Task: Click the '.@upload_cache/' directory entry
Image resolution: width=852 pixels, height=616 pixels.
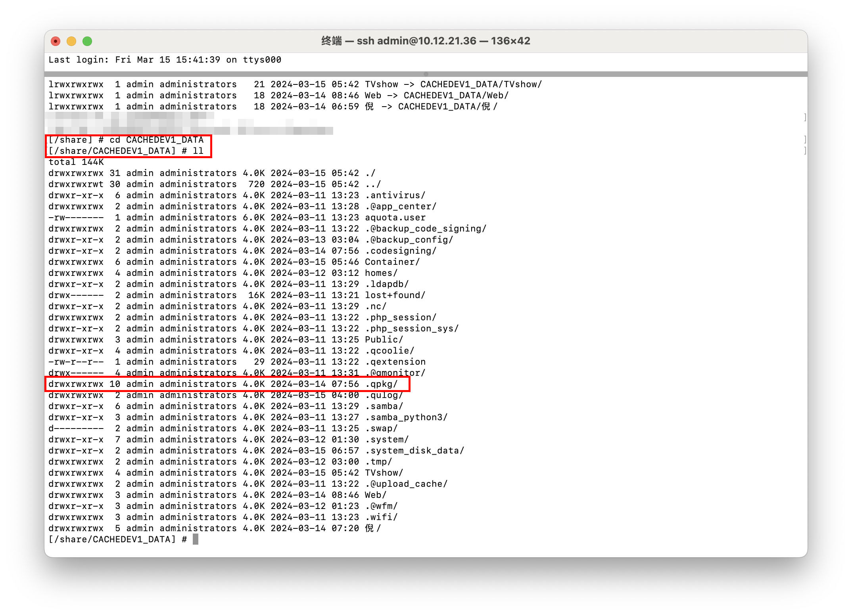Action: point(406,484)
